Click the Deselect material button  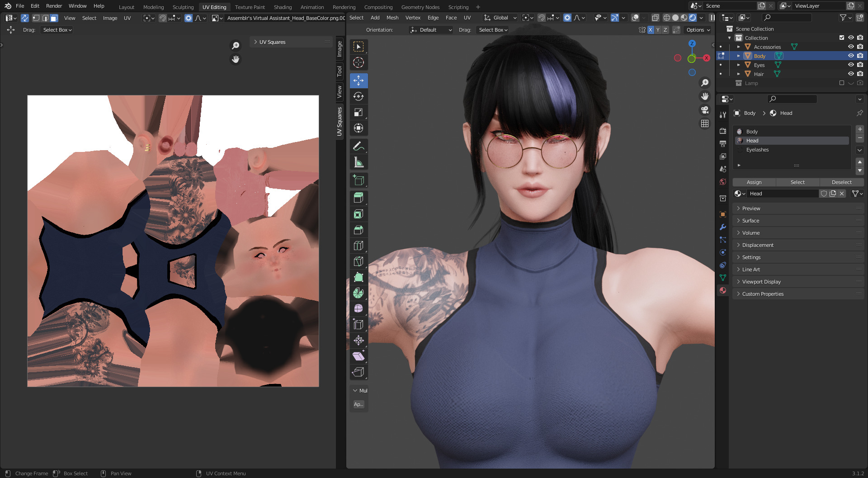(x=842, y=182)
